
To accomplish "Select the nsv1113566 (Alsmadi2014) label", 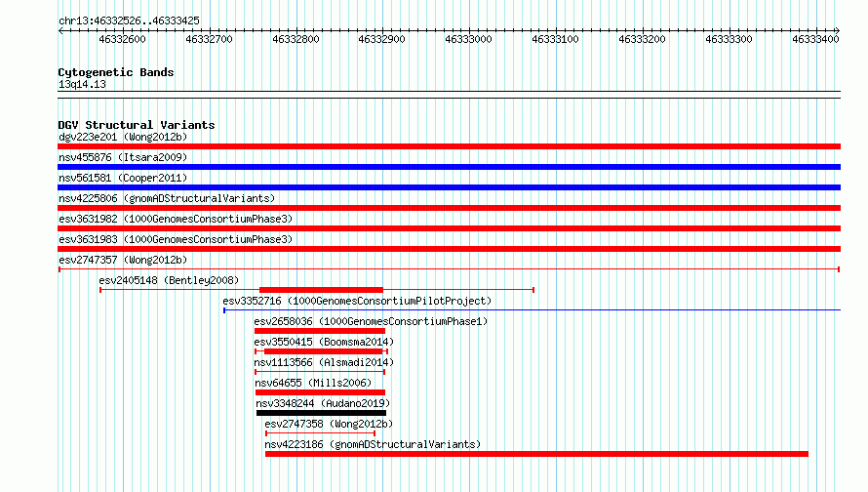I will pyautogui.click(x=324, y=362).
